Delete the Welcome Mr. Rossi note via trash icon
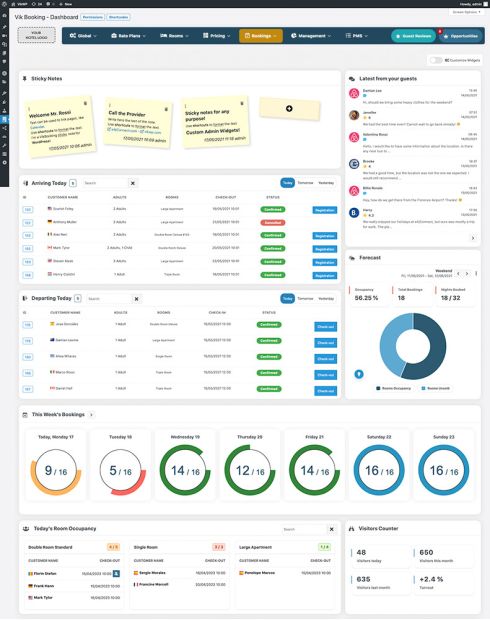Viewport: 490px width, 620px height. pos(85,104)
